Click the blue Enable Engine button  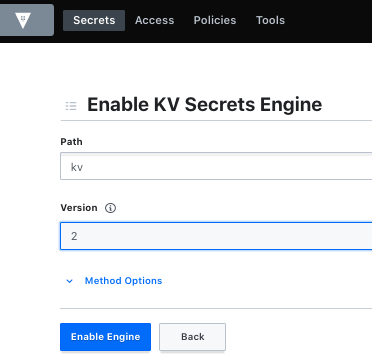105,337
